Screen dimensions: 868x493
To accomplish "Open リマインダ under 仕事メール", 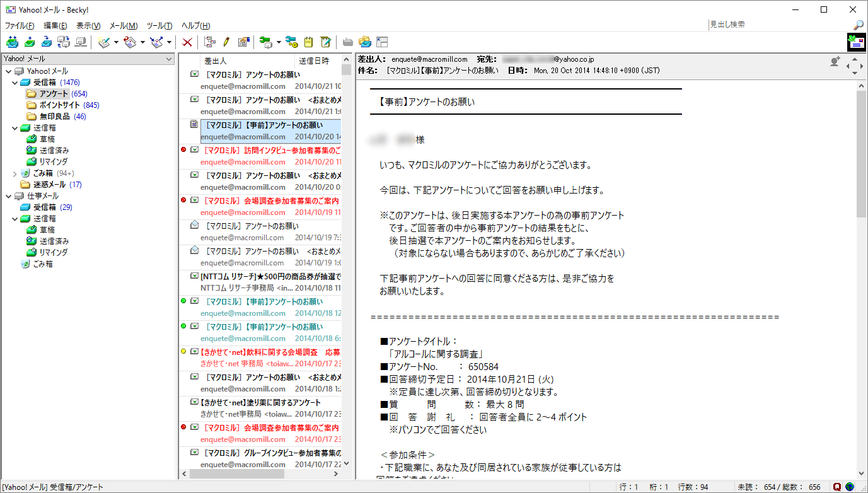I will pos(47,252).
